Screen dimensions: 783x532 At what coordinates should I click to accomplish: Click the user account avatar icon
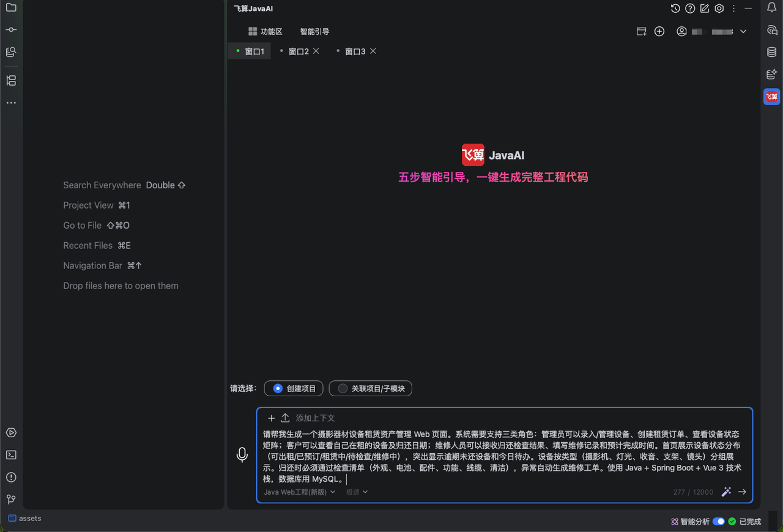click(681, 31)
